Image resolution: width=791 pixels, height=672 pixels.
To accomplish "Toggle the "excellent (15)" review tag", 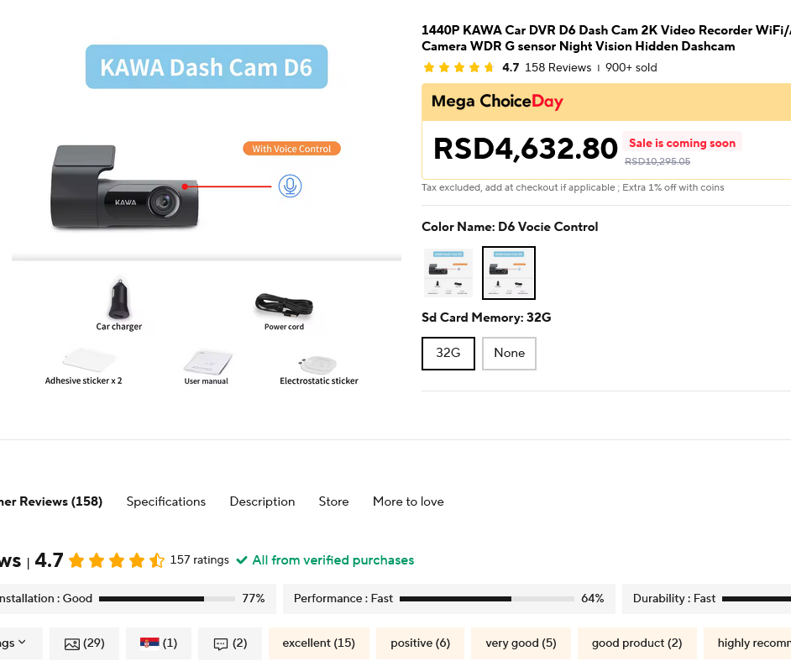I will click(x=318, y=643).
